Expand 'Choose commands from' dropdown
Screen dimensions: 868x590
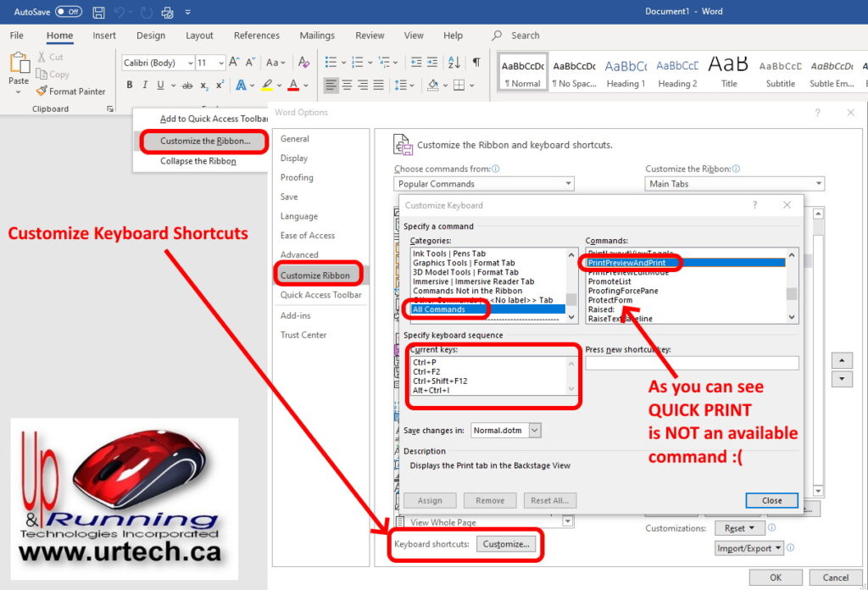click(568, 184)
